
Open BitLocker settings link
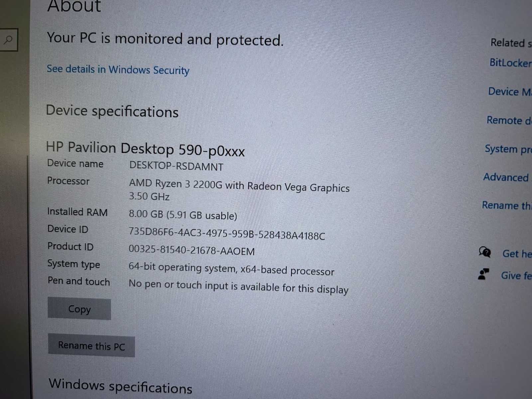click(x=510, y=63)
